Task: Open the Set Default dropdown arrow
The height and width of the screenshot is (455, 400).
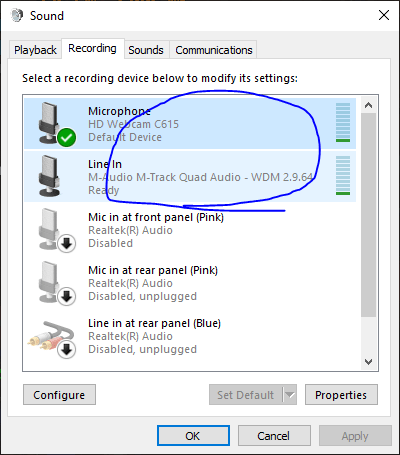Action: pos(290,395)
